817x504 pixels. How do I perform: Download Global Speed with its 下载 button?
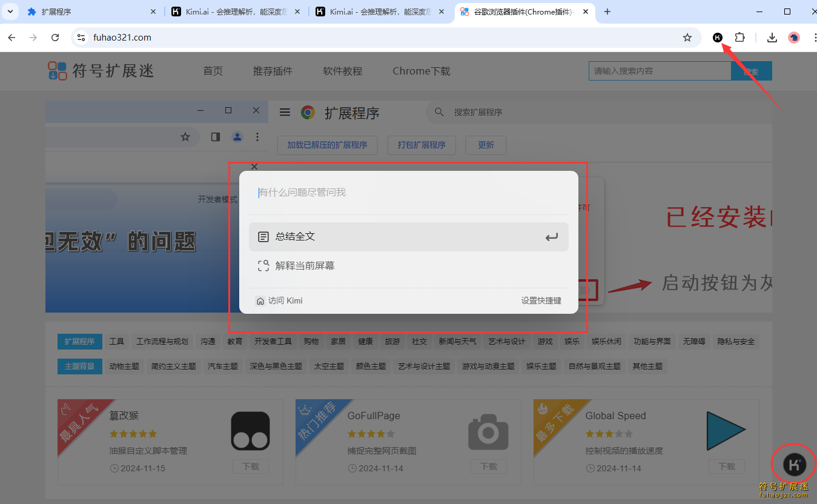(x=727, y=466)
